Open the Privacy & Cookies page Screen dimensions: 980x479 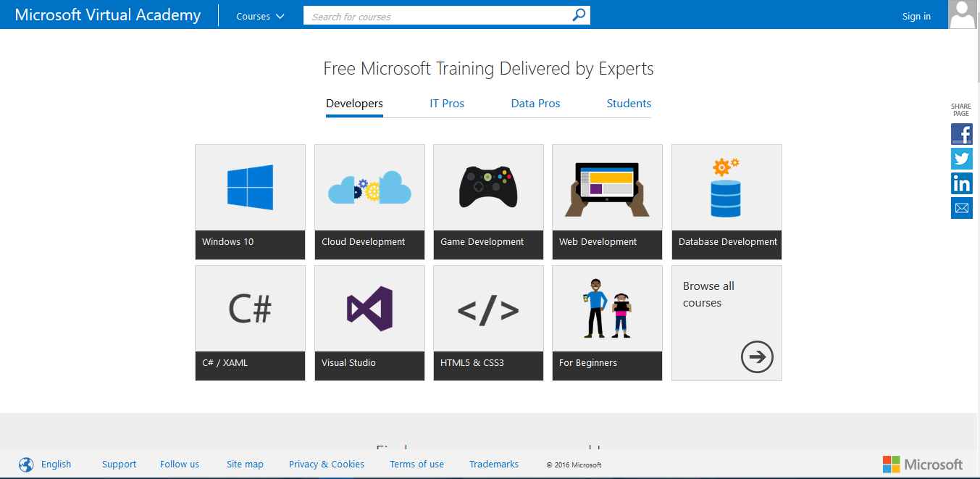[x=326, y=464]
